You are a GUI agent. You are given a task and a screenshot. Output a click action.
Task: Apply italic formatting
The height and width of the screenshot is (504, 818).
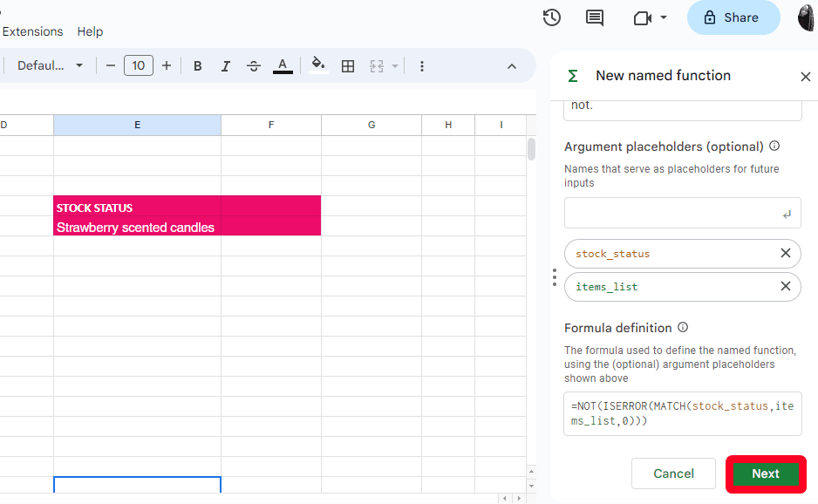(x=226, y=66)
